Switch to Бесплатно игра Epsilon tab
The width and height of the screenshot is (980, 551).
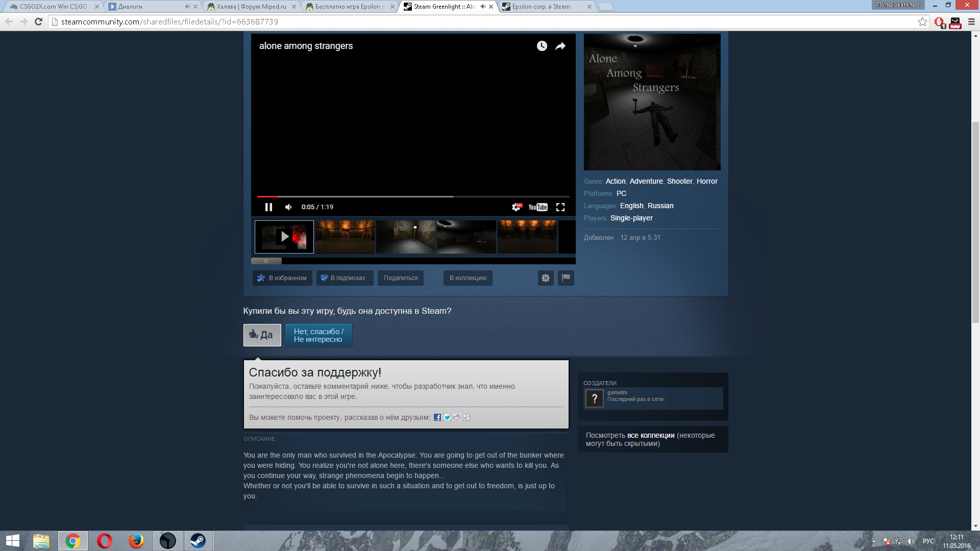[350, 7]
